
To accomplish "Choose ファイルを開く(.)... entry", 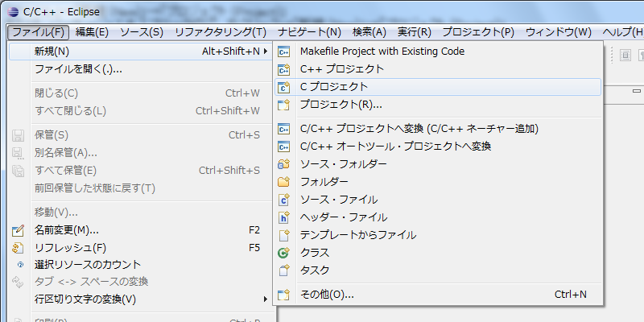I will point(140,69).
